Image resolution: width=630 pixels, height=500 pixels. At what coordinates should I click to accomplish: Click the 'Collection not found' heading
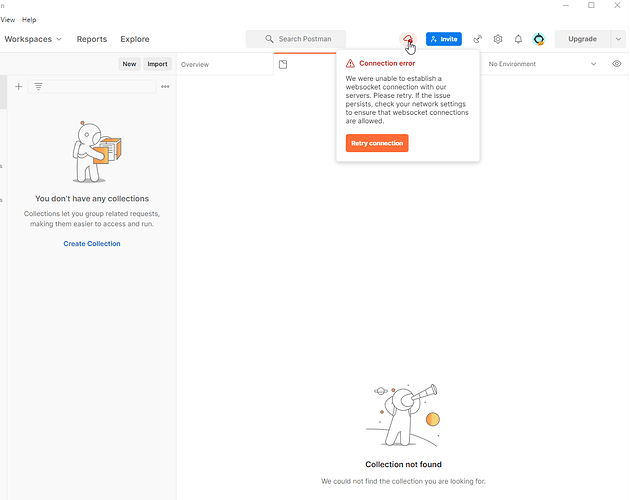pos(403,465)
